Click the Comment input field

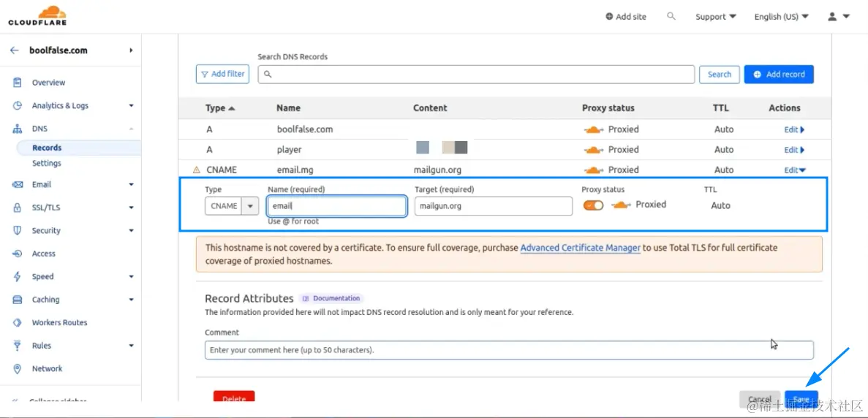point(509,350)
